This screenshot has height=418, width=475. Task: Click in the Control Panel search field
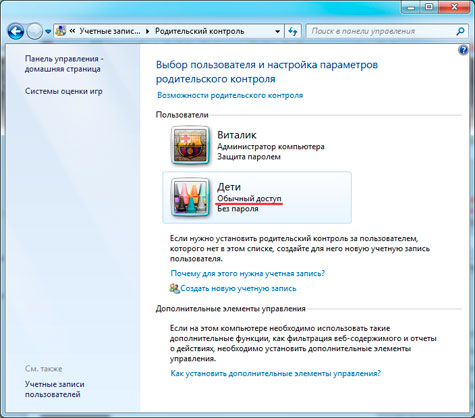tap(381, 31)
